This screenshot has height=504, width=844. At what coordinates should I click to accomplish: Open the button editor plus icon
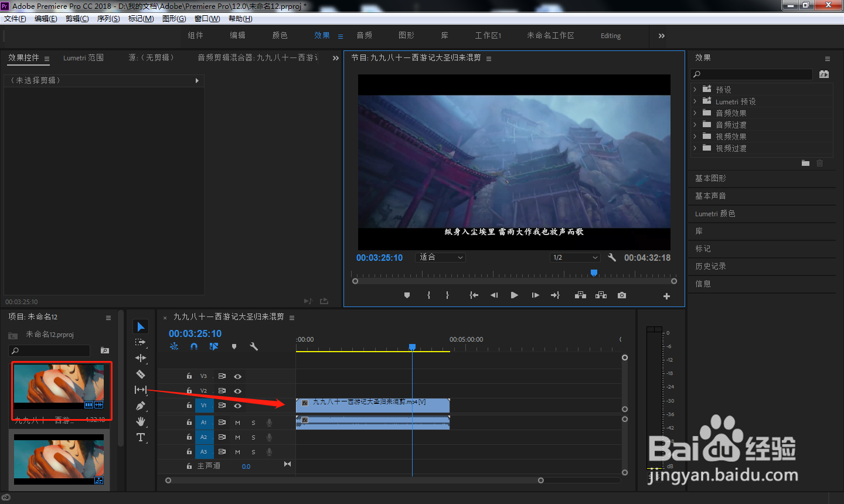point(666,296)
